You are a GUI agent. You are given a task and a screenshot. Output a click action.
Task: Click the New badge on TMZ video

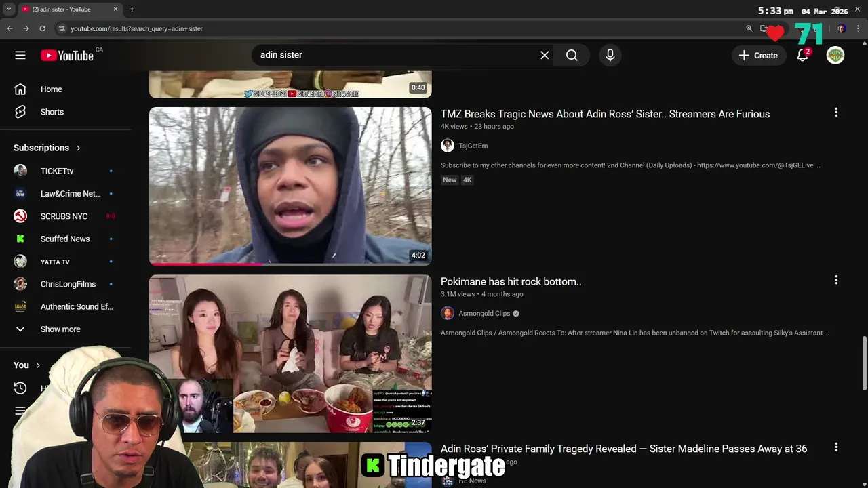450,180
